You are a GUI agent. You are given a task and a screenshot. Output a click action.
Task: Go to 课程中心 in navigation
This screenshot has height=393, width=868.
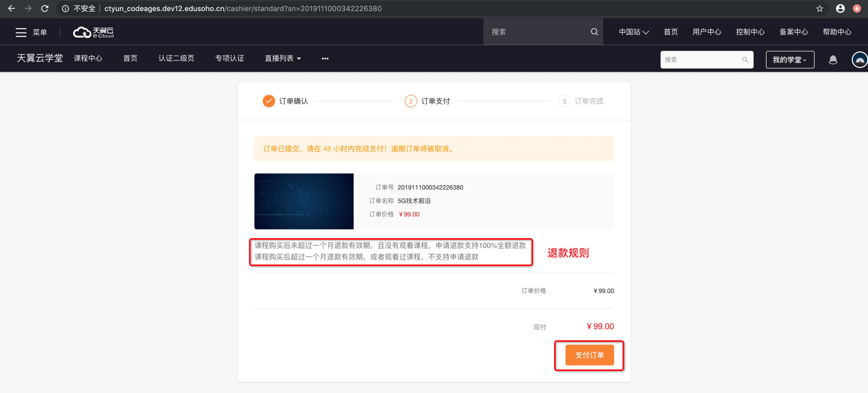coord(88,59)
